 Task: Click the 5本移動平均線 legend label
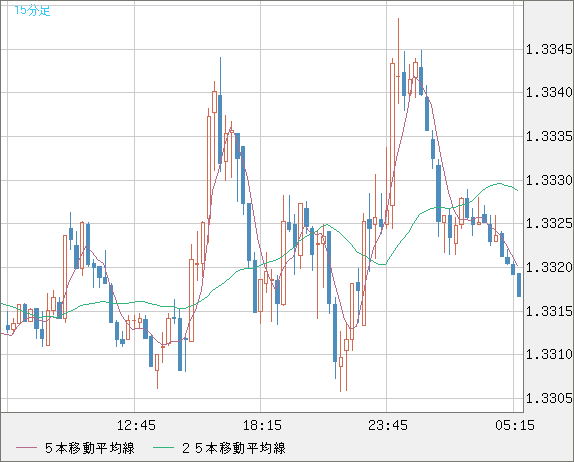pyautogui.click(x=90, y=448)
